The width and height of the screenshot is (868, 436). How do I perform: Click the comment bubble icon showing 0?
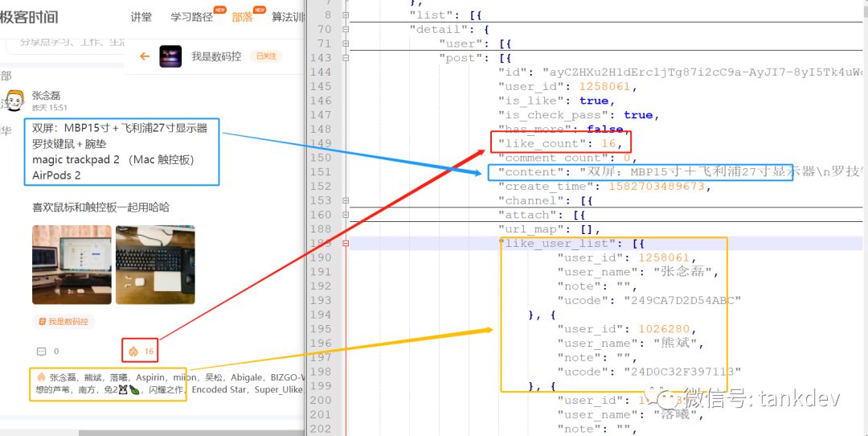[41, 352]
